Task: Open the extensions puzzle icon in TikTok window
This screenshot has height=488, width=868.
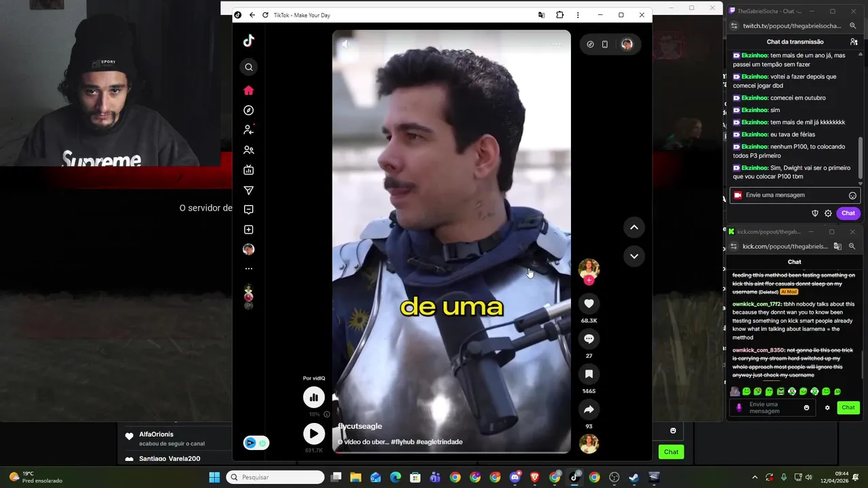Action: (x=559, y=15)
